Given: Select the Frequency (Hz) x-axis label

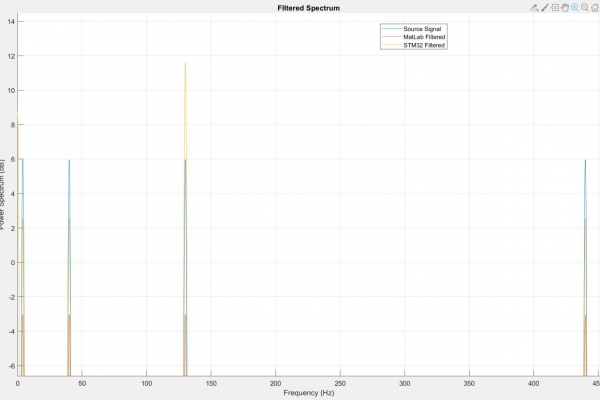Looking at the screenshot, I should click(x=309, y=393).
